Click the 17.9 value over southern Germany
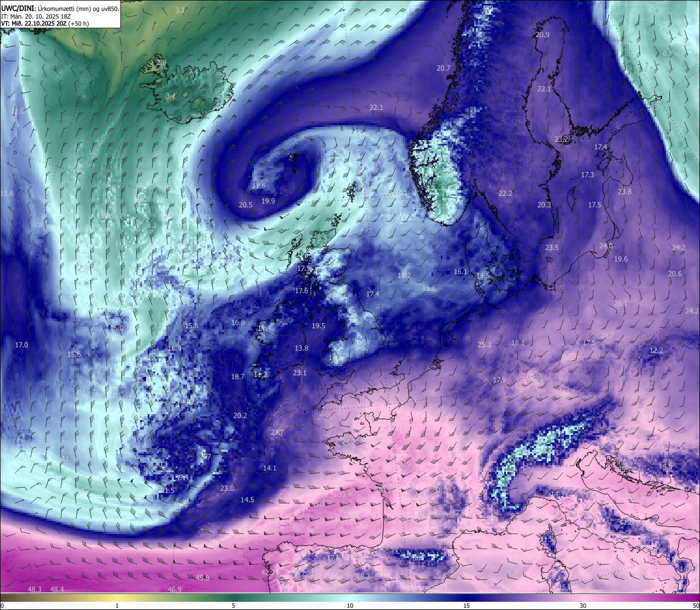Viewport: 700px width, 610px height. 499,380
